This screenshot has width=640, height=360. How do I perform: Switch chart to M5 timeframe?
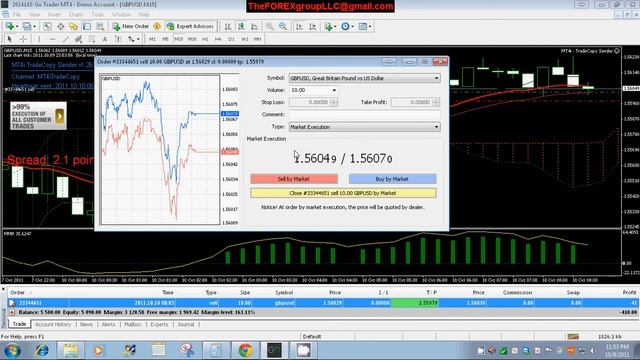(165, 39)
